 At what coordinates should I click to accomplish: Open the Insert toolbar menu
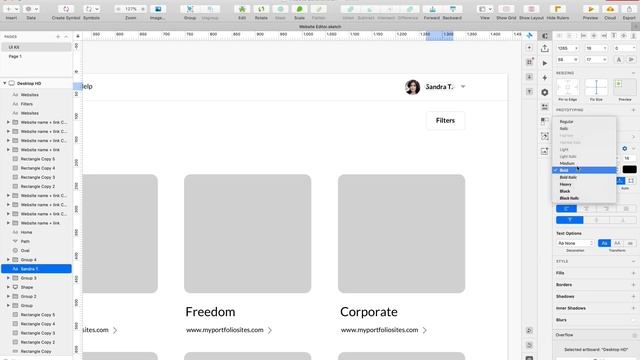point(11,9)
